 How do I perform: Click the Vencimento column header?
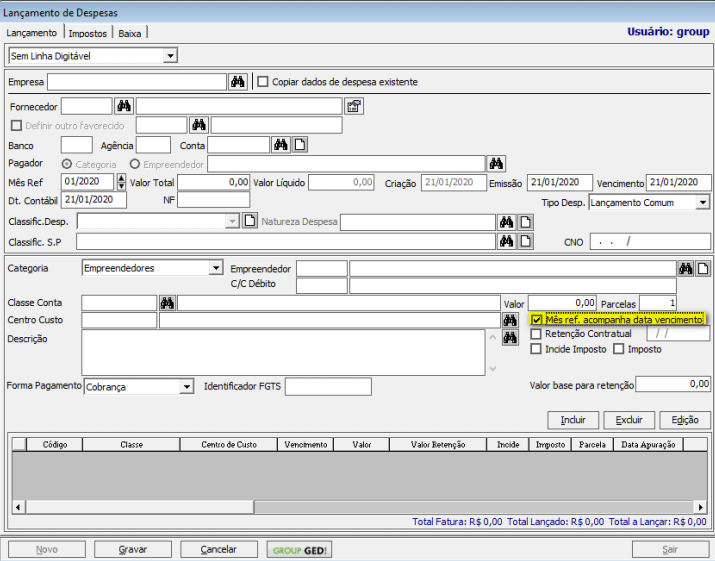point(306,444)
